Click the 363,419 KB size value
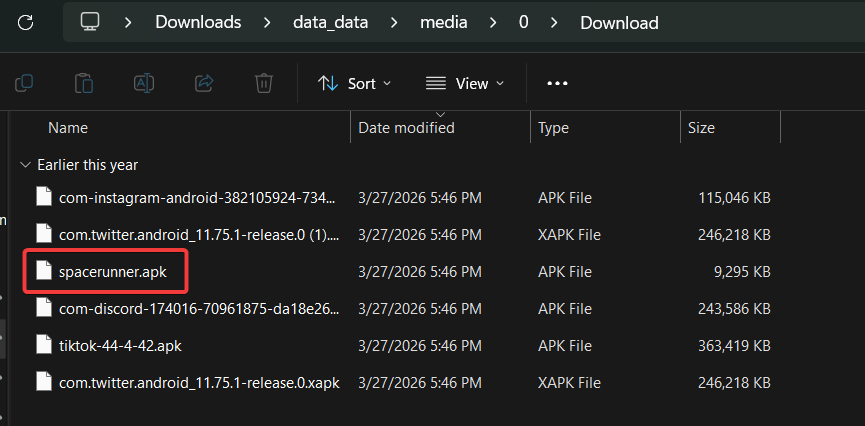The height and width of the screenshot is (426, 865). 734,345
